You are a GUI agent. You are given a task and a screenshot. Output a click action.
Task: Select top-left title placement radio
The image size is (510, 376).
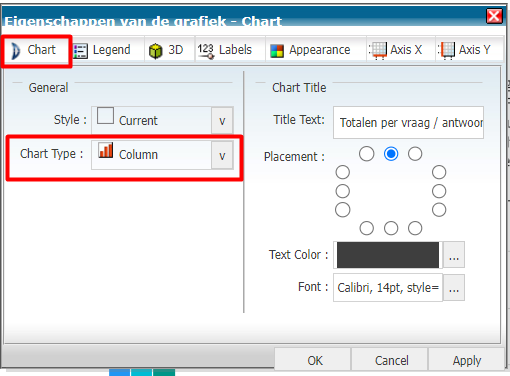[x=367, y=154]
